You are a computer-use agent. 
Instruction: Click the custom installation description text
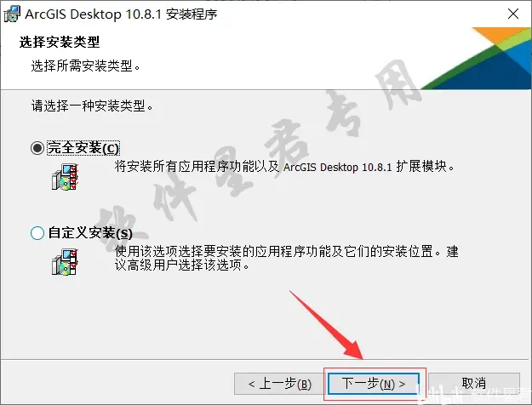click(287, 258)
